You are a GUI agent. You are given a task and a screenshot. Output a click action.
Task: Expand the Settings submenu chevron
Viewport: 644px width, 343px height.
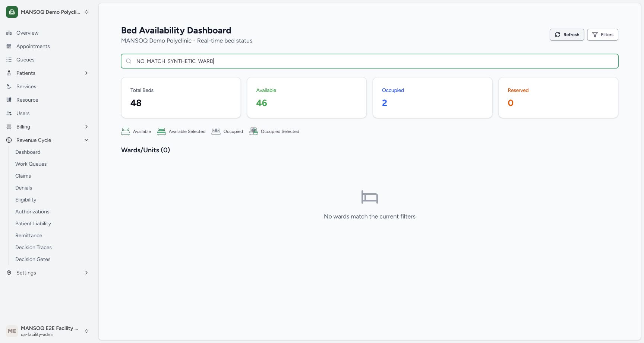pyautogui.click(x=86, y=273)
